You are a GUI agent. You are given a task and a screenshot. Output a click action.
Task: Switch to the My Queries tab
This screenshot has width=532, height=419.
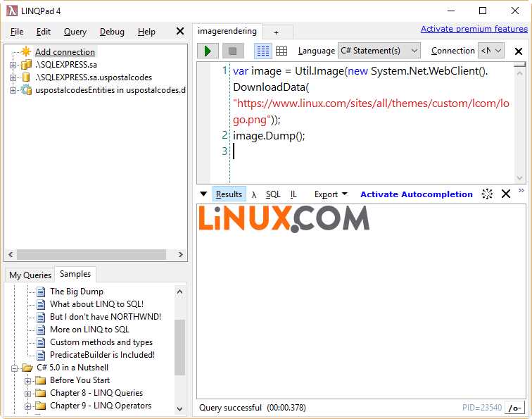pyautogui.click(x=30, y=275)
